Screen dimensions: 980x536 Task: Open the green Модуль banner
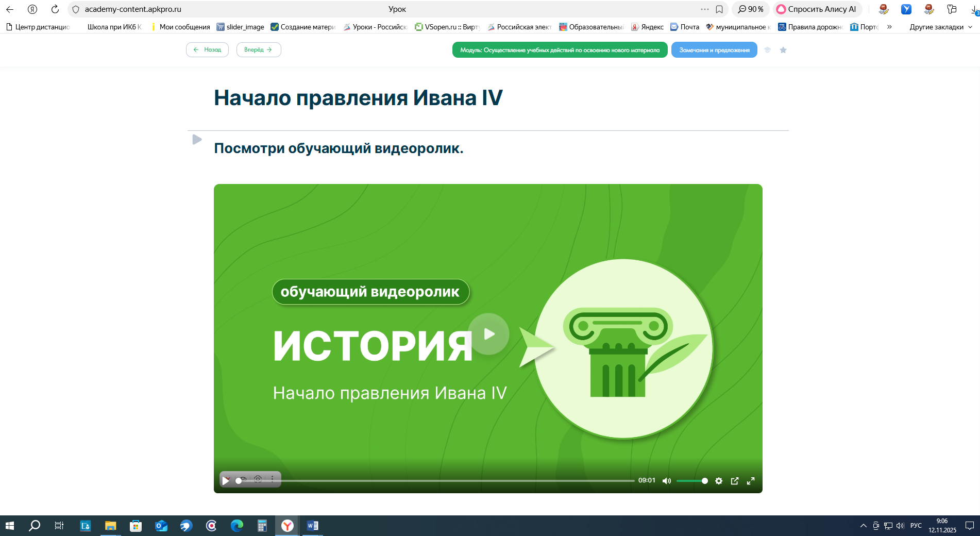[560, 50]
